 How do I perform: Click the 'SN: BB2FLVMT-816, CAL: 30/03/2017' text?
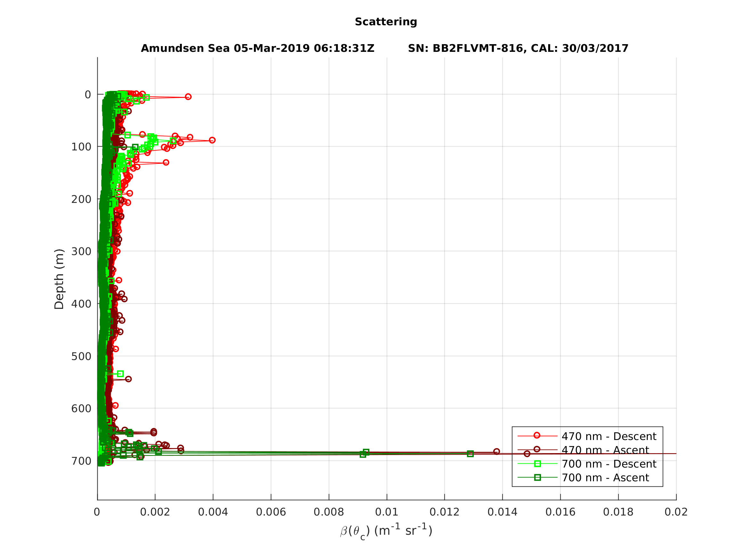[518, 48]
